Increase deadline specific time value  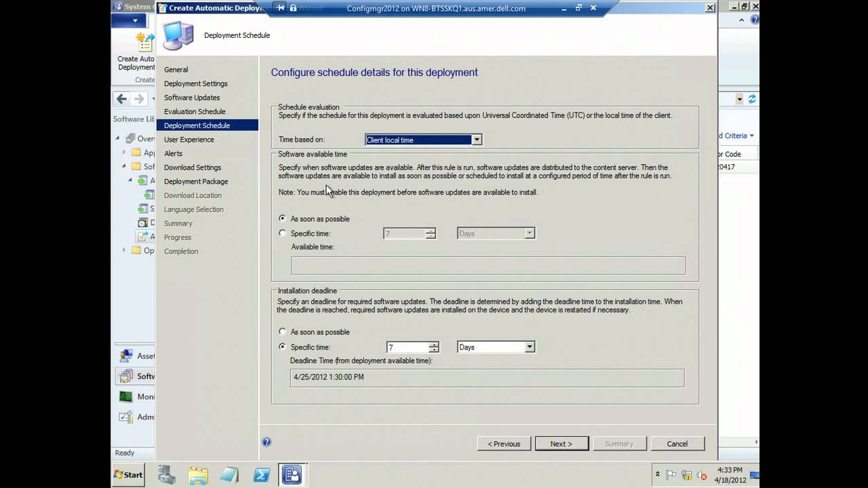434,344
